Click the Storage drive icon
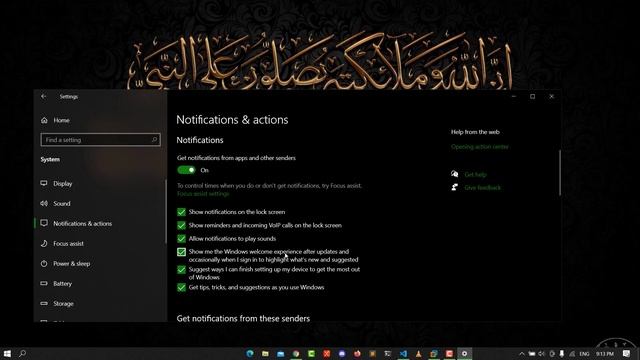This screenshot has height=360, width=640. click(x=44, y=303)
